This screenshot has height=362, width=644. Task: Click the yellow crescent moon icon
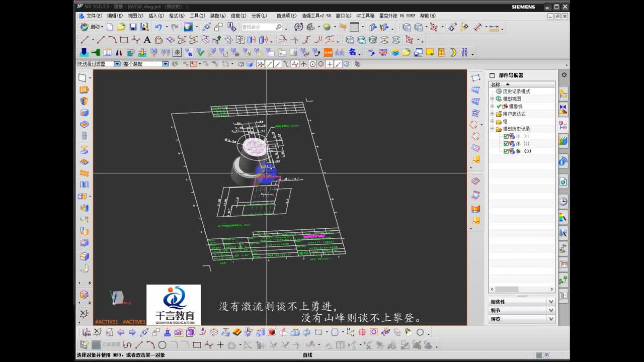pyautogui.click(x=453, y=52)
